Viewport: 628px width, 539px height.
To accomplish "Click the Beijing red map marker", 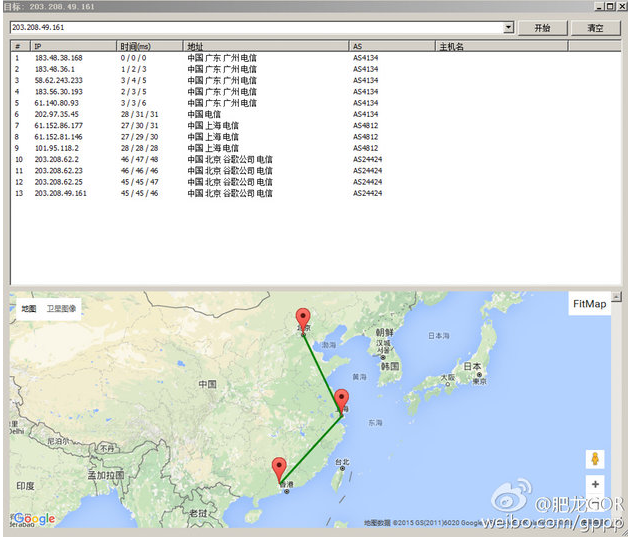I will coord(304,320).
